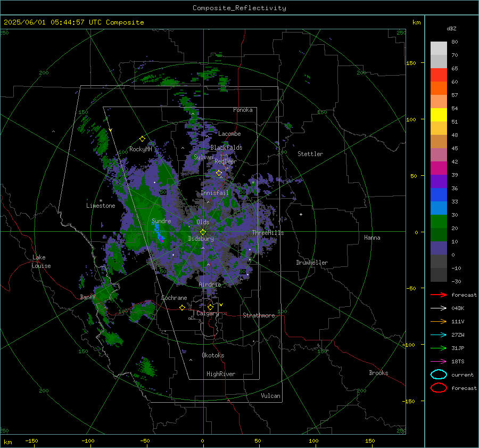Viewport: 479px width, 448px height.
Task: Click the ThreeHills label
Action: point(268,233)
